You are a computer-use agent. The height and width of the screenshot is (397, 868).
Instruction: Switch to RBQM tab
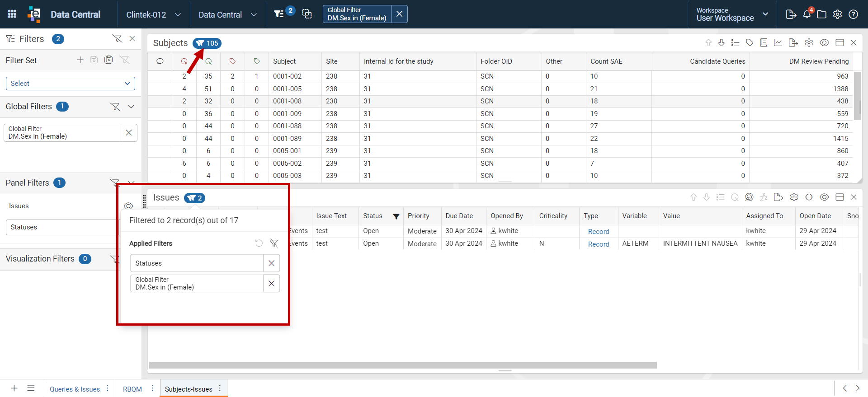(132, 389)
